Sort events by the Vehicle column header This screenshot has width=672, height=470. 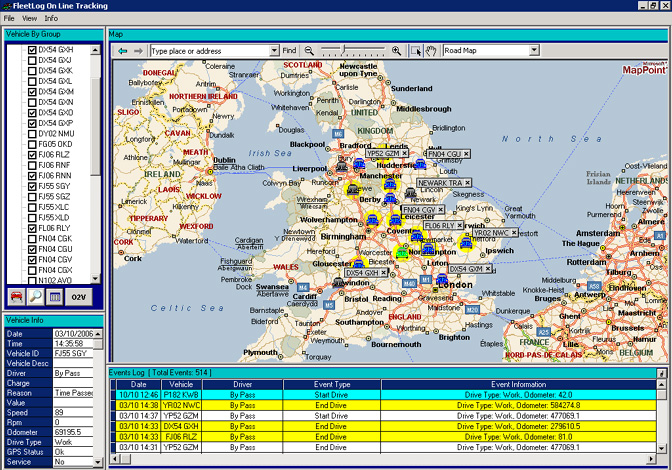pos(181,384)
